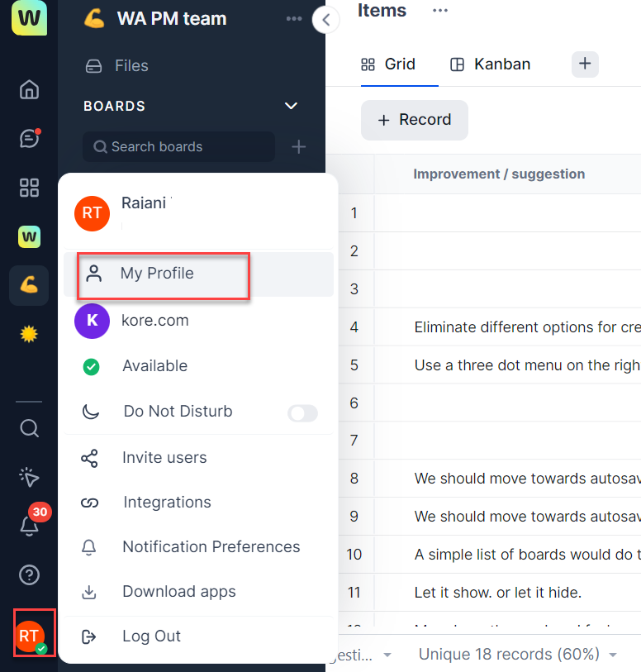Open the help question mark icon
This screenshot has width=641, height=672.
tap(29, 574)
